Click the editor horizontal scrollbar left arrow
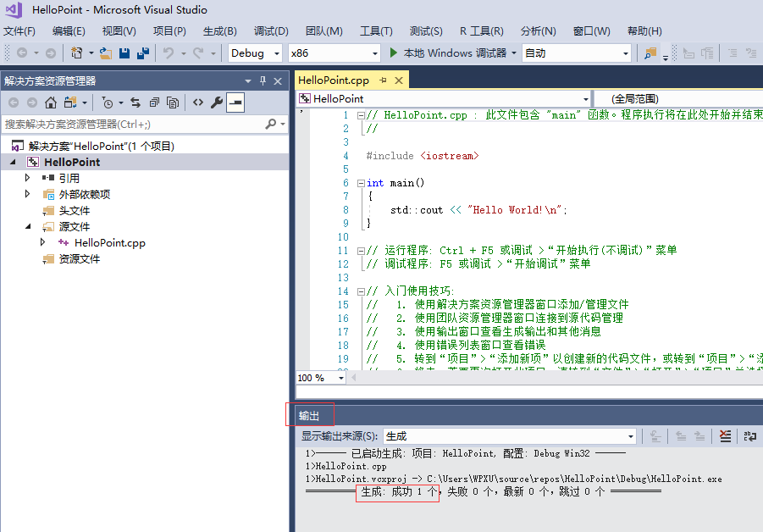 [x=353, y=378]
